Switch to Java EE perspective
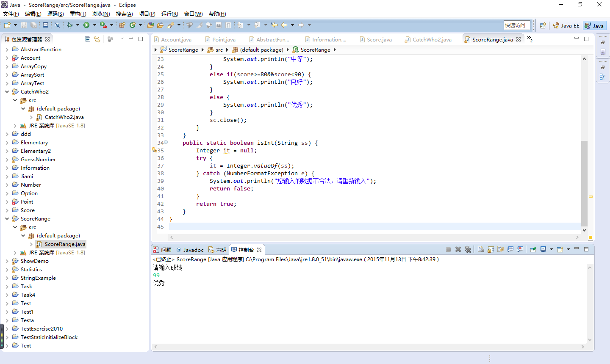610x364 pixels. pos(566,25)
